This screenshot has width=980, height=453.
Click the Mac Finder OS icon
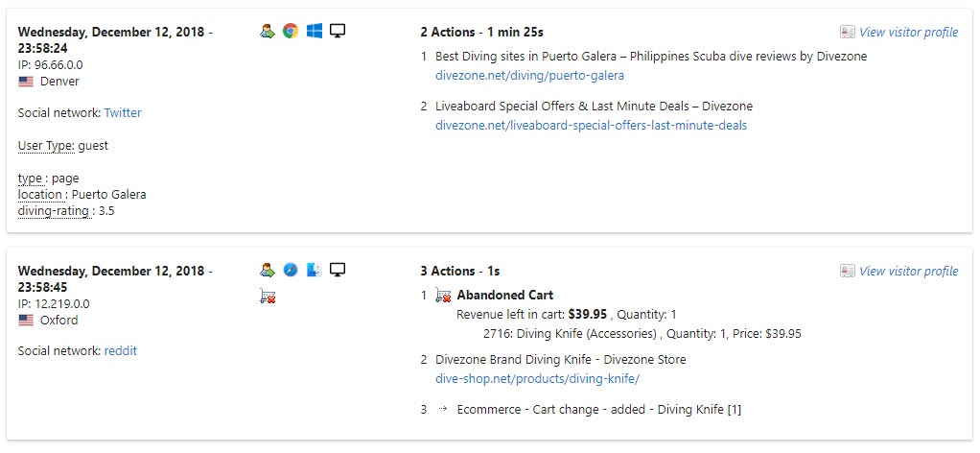click(x=315, y=270)
